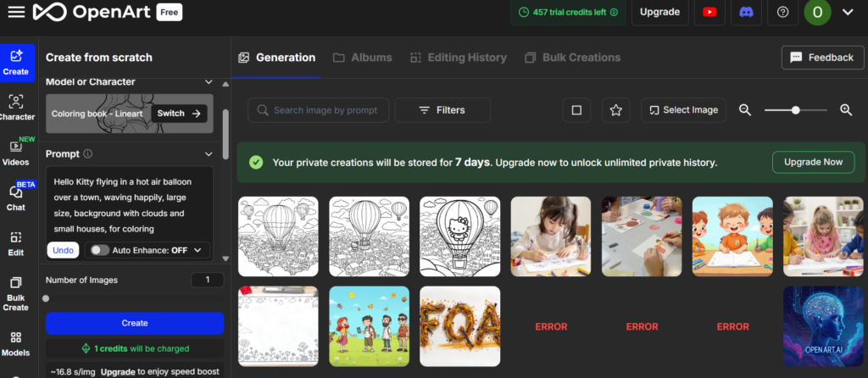
Task: Open the girl drawing photo thumbnail
Action: tap(551, 236)
